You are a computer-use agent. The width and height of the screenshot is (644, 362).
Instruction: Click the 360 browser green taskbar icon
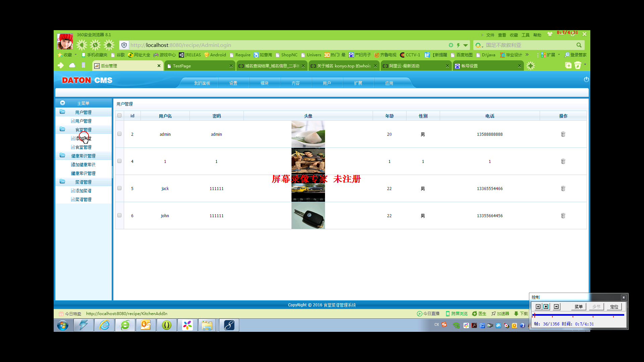[125, 325]
